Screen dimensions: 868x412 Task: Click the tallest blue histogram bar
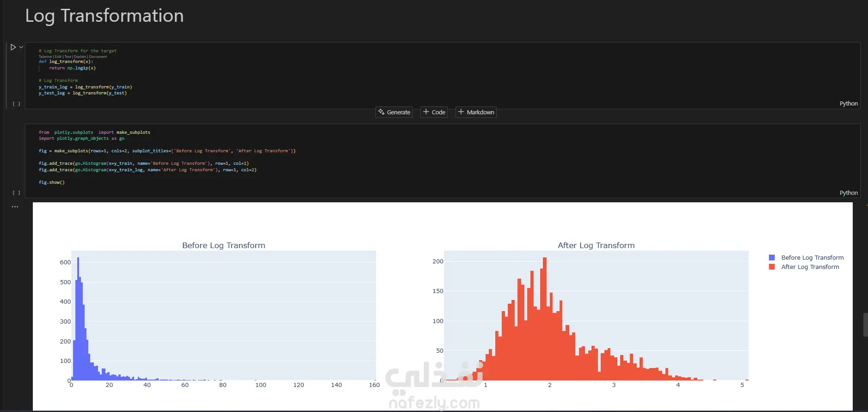pos(78,318)
